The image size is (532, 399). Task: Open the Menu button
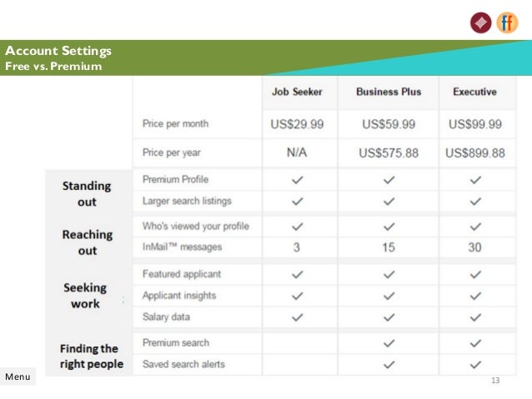point(18,377)
